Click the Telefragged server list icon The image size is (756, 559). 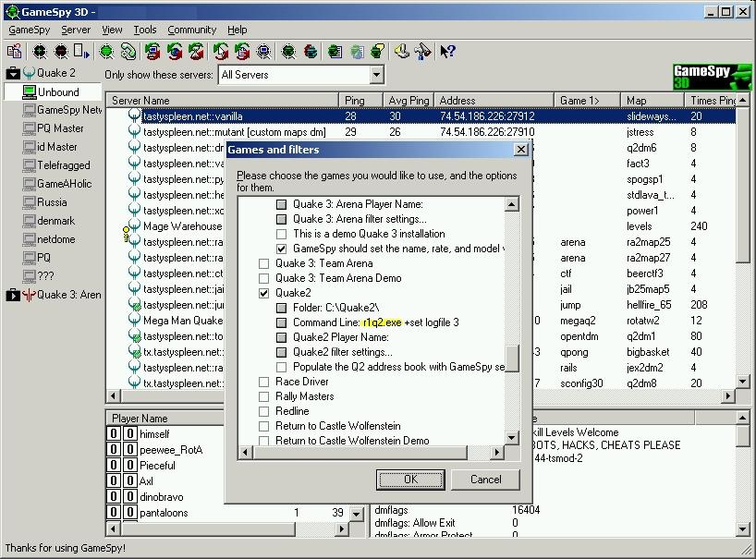(29, 165)
